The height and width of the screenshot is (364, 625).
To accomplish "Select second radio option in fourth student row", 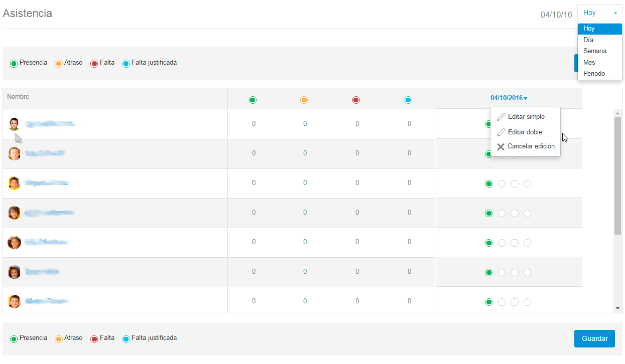I will click(x=502, y=214).
